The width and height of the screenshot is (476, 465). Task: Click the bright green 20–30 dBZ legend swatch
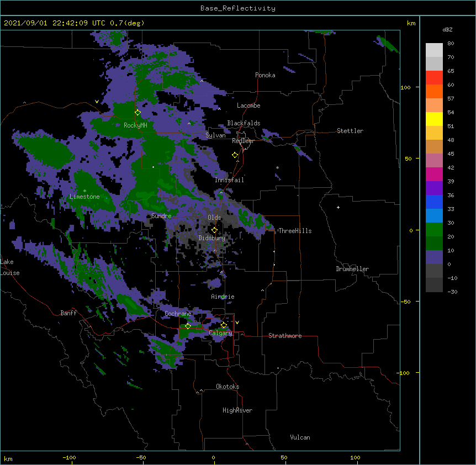434,230
